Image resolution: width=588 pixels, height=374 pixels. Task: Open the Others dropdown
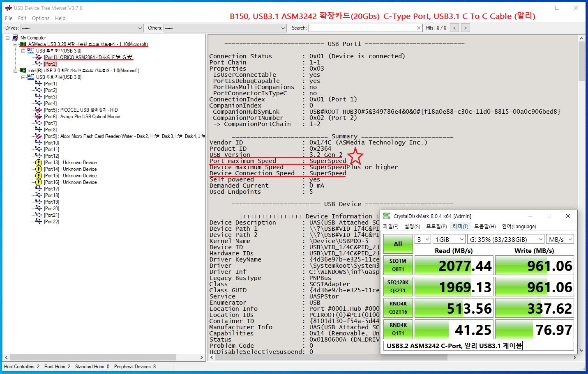click(x=225, y=28)
